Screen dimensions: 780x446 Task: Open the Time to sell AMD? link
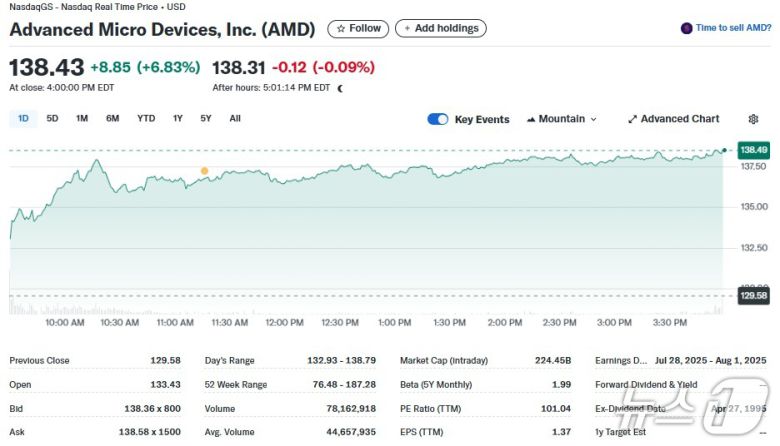pyautogui.click(x=733, y=29)
